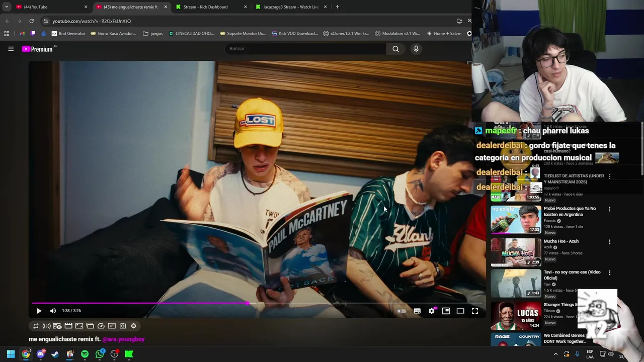Viewport: 644px width, 362px height.
Task: Reload the current page
Action: (31, 21)
